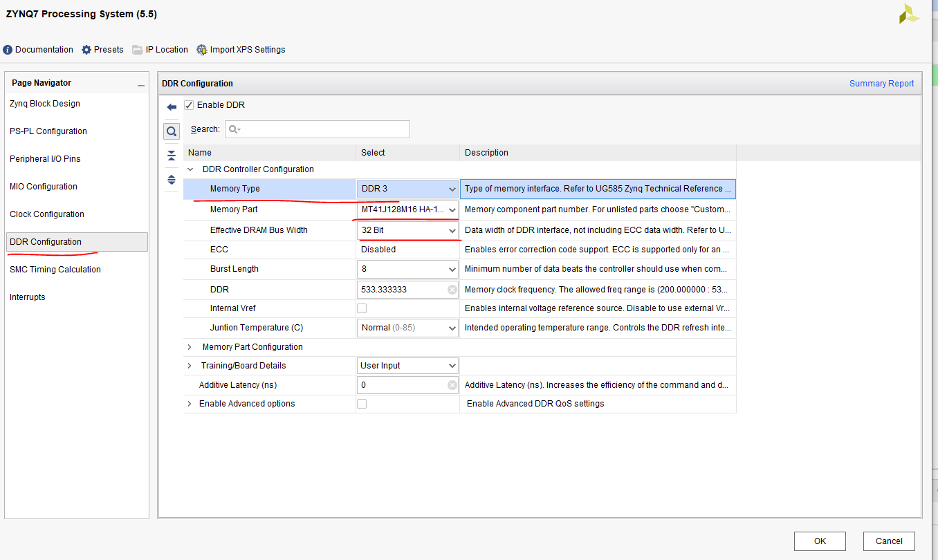
Task: Select the ECC row label
Action: 219,250
